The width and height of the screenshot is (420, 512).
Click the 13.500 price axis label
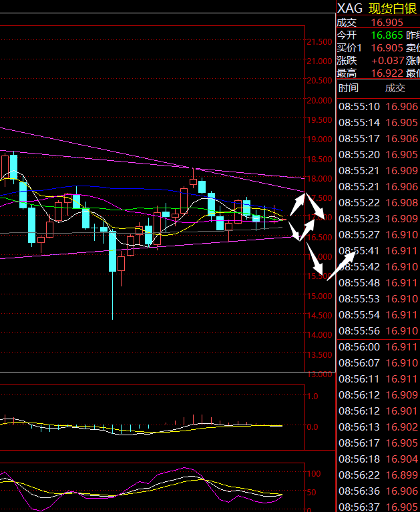(x=319, y=354)
